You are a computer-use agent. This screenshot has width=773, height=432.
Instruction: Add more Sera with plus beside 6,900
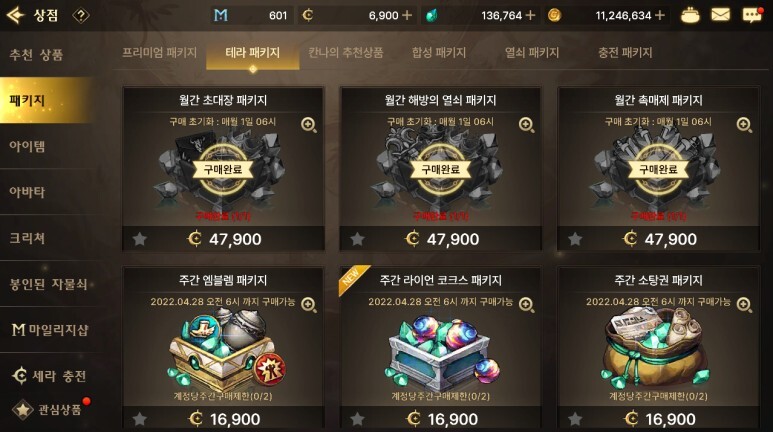pyautogui.click(x=407, y=15)
